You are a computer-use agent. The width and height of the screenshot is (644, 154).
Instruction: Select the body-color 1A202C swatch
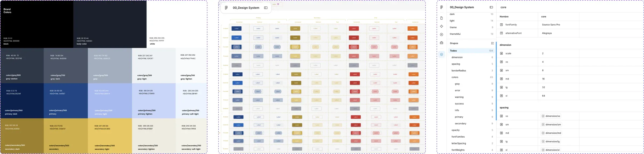tap(110, 24)
